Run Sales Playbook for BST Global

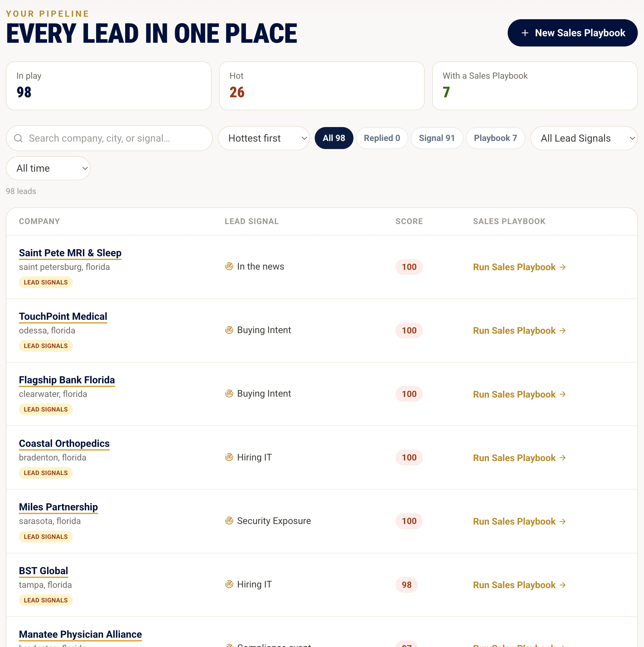tap(519, 585)
